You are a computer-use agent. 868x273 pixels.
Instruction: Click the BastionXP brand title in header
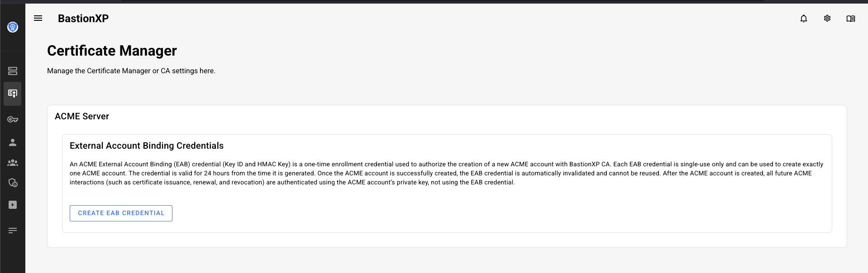click(x=83, y=19)
